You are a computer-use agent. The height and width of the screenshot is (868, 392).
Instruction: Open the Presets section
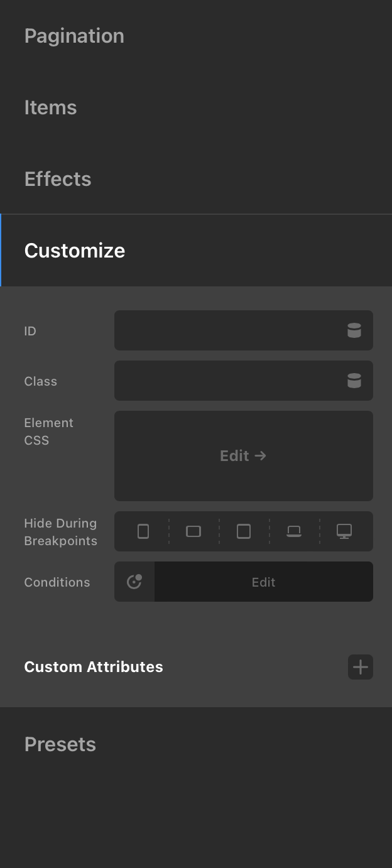60,744
